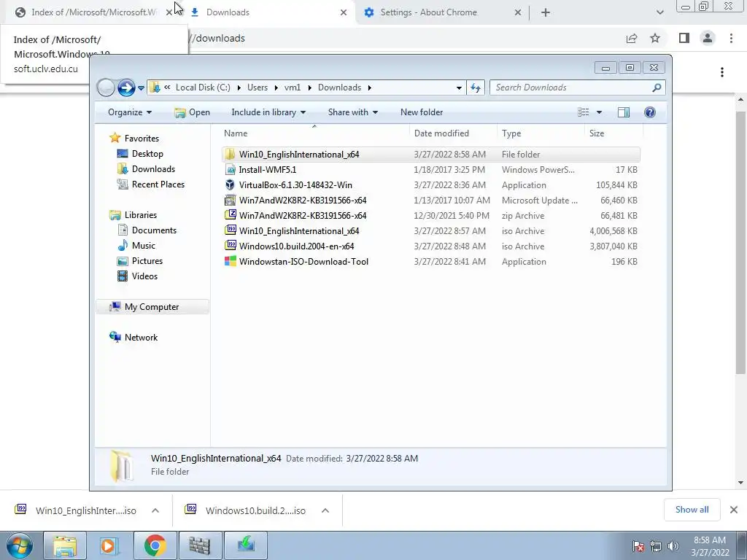747x560 pixels.
Task: Click the Explorer help icon
Action: click(x=649, y=112)
